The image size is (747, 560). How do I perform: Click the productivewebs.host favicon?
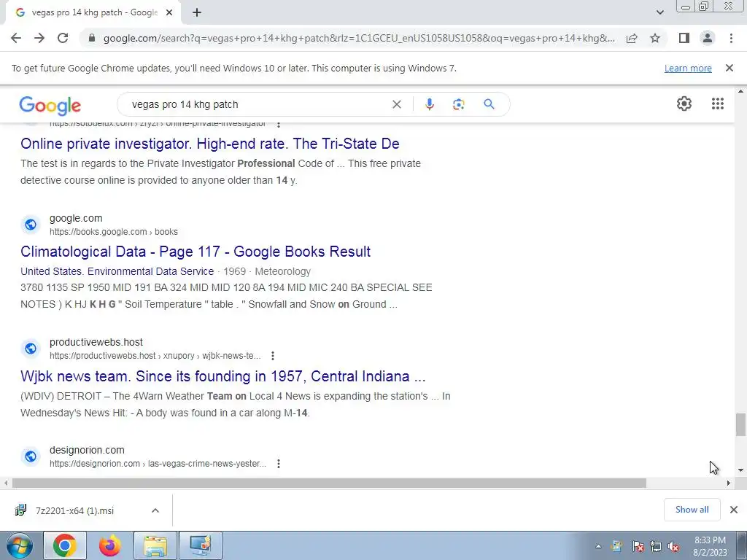31,349
